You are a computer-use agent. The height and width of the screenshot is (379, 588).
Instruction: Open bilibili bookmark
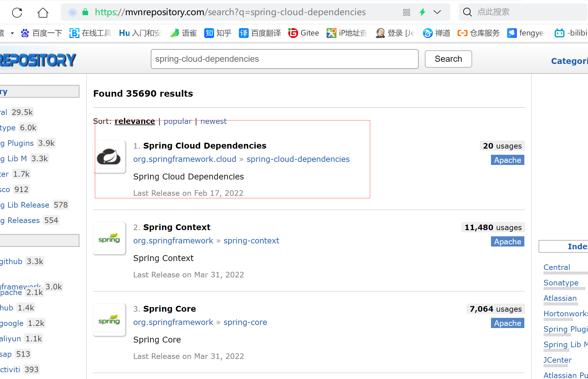(x=571, y=33)
